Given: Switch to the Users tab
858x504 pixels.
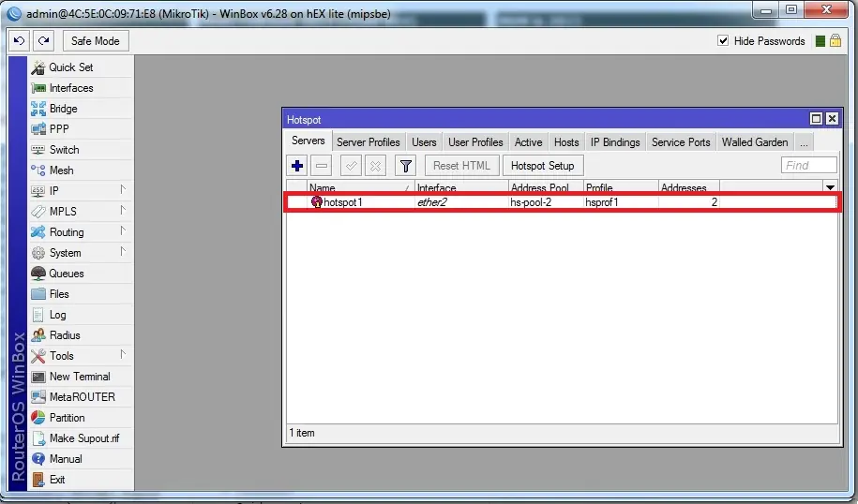Looking at the screenshot, I should pyautogui.click(x=424, y=142).
